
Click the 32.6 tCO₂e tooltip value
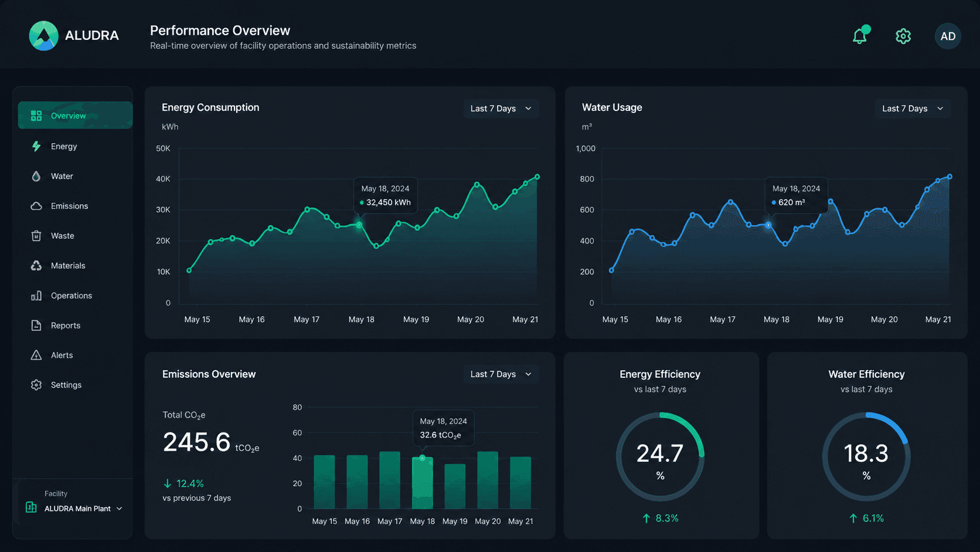pyautogui.click(x=440, y=435)
